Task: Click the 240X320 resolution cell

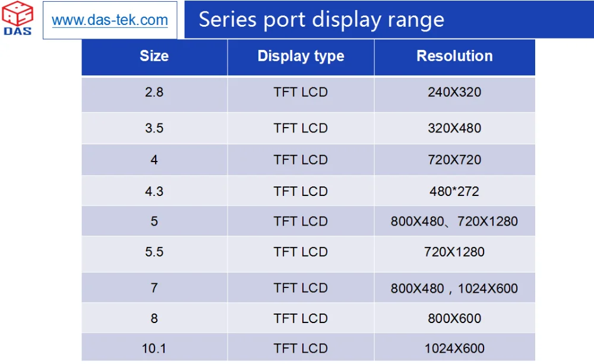Action: coord(454,94)
